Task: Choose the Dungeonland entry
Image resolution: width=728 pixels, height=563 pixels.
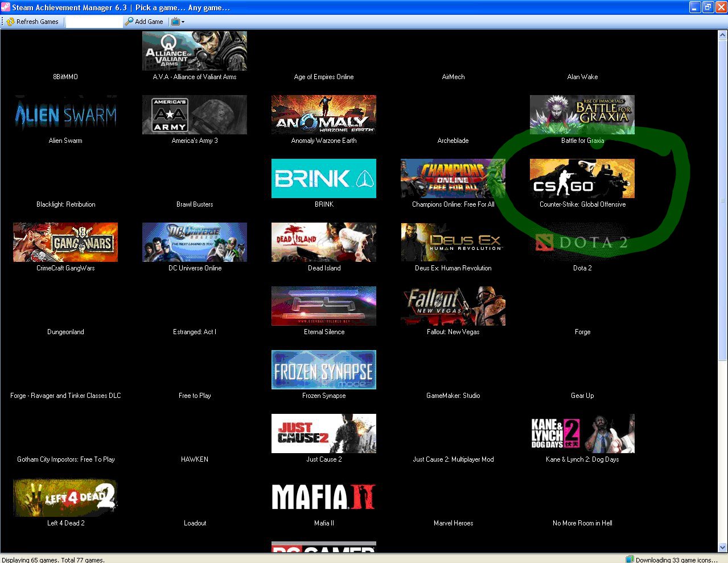Action: click(65, 332)
